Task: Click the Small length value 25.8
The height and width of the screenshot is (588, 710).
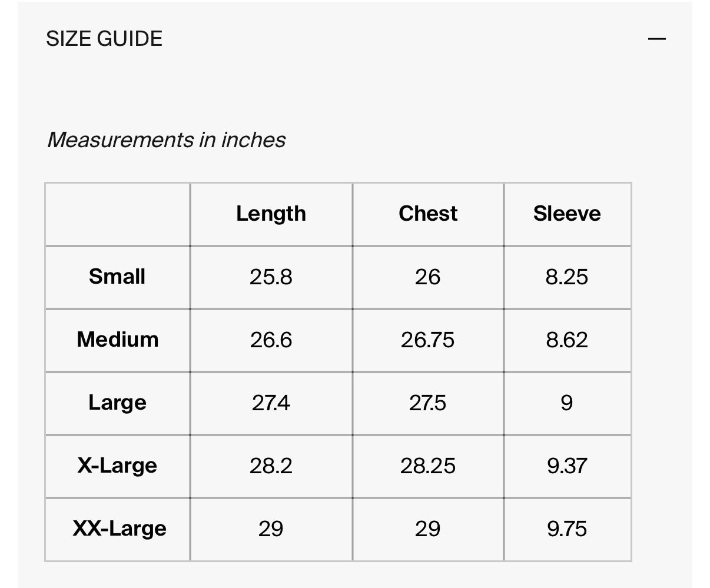Action: tap(271, 277)
